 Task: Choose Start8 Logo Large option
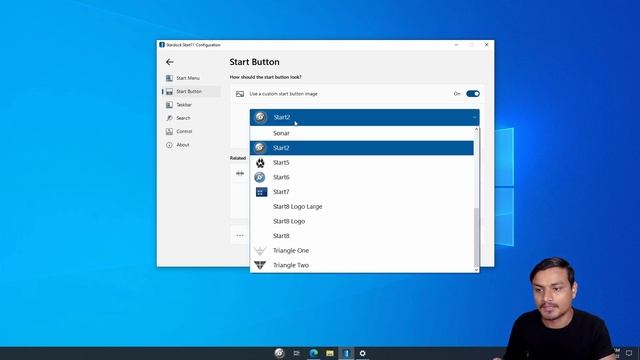click(362, 207)
